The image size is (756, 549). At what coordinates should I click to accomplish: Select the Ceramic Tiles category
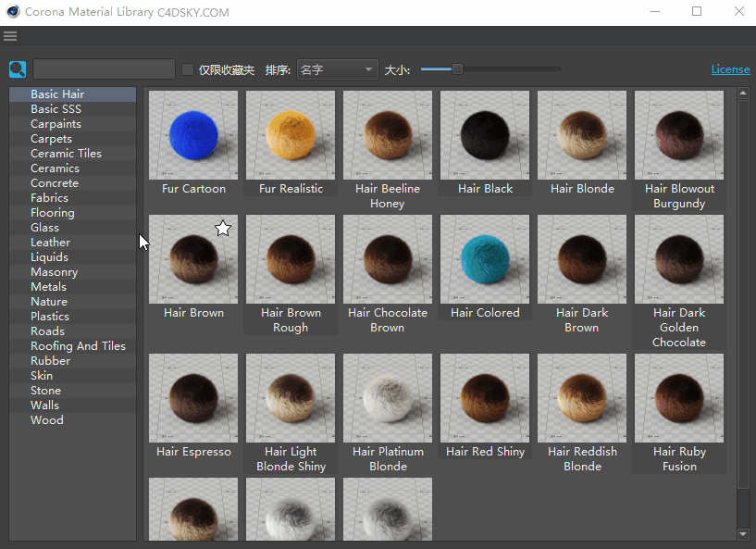73,154
